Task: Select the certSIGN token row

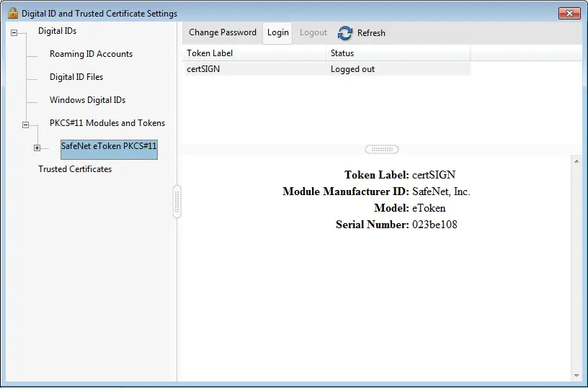Action: 327,69
